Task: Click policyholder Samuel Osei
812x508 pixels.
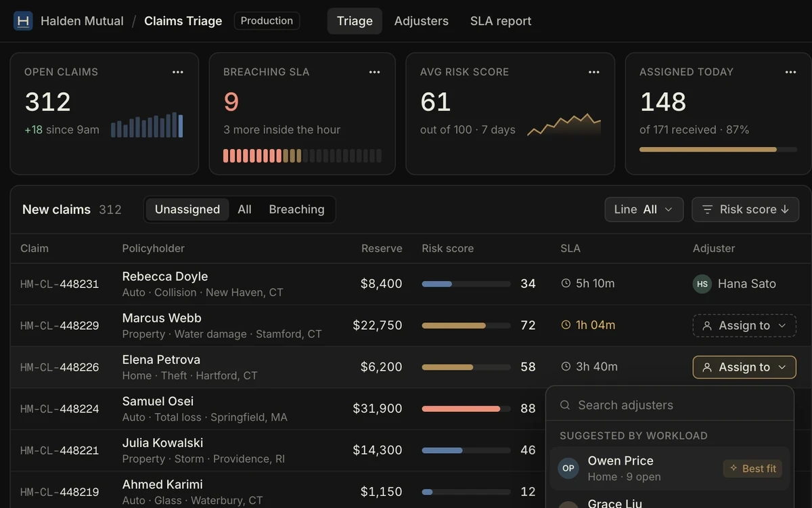Action: (158, 401)
